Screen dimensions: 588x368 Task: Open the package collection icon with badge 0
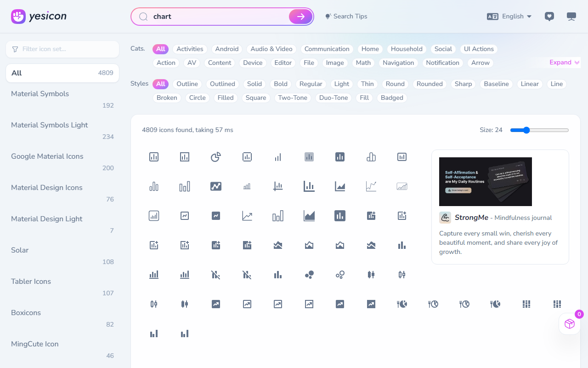click(570, 324)
